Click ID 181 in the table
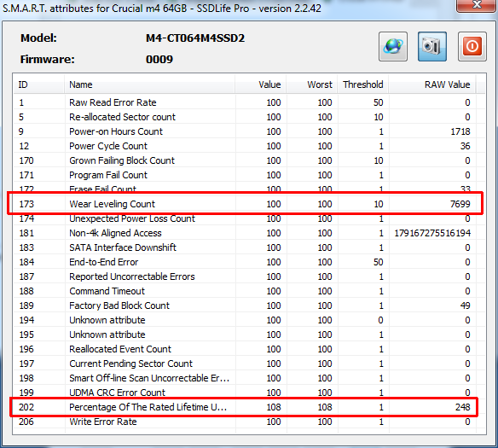Viewport: 498px width, 448px height. click(x=26, y=233)
